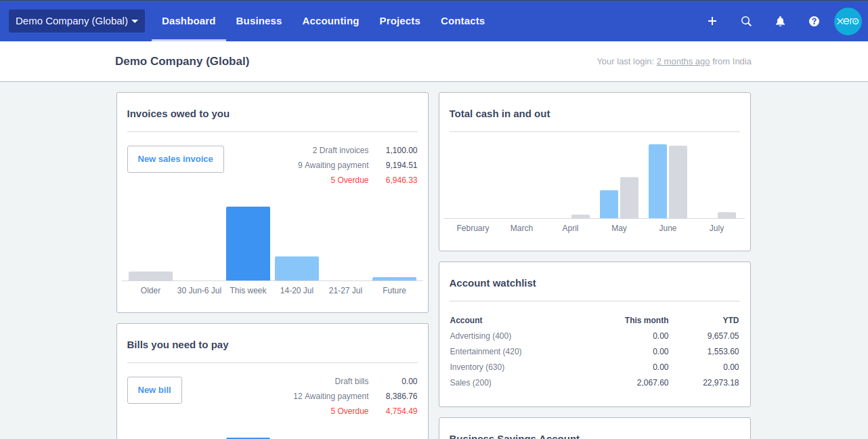Viewport: 868px width, 439px height.
Task: Click the invoice overdue amount 6,946.33
Action: click(402, 180)
